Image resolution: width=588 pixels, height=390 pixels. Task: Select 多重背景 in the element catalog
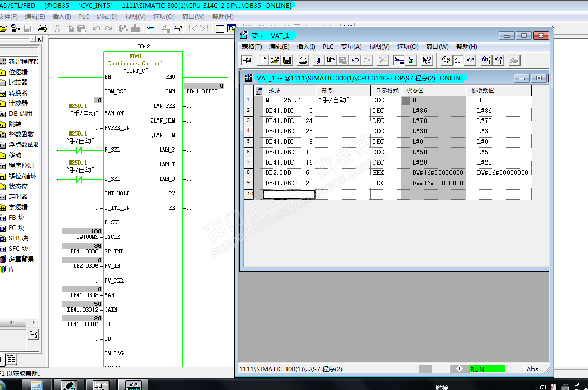(x=21, y=259)
